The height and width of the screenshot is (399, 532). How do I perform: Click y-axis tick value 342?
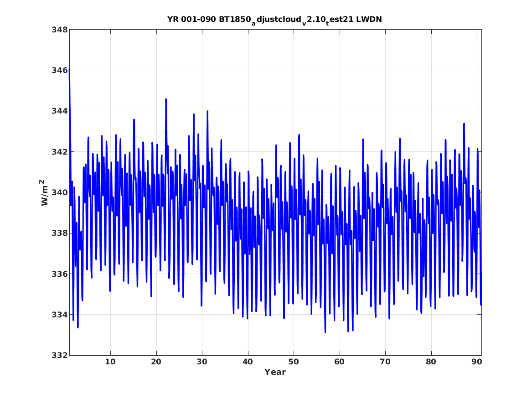click(60, 152)
